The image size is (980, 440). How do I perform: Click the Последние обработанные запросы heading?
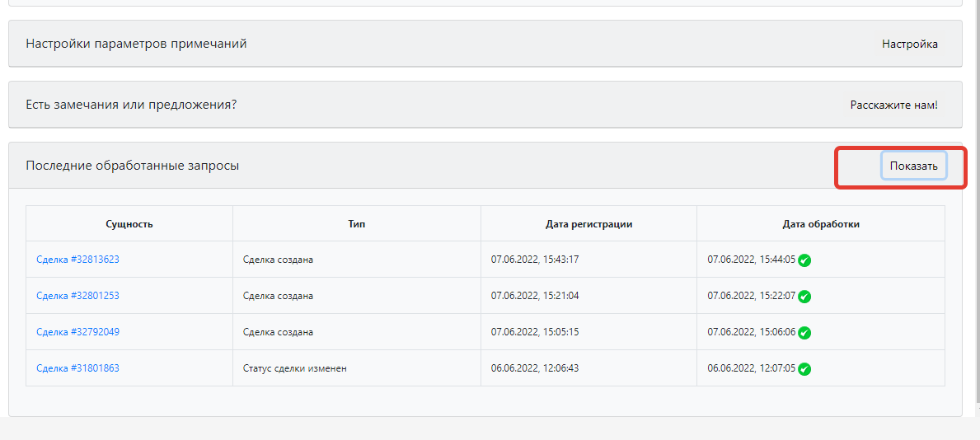pos(133,166)
